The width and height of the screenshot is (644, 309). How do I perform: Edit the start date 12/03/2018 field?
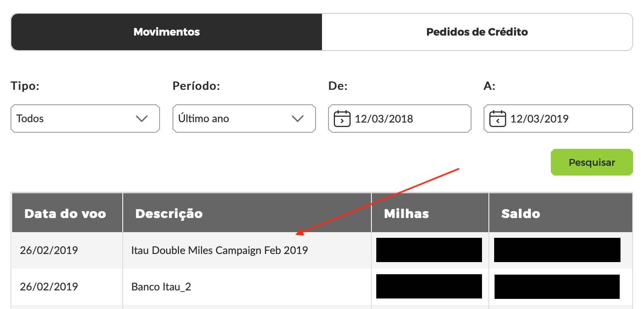pos(399,119)
